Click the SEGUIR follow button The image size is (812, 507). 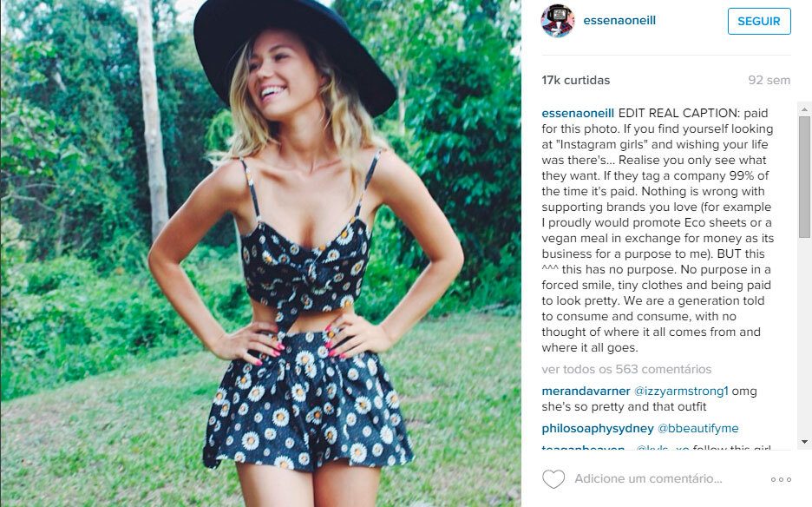click(x=759, y=21)
